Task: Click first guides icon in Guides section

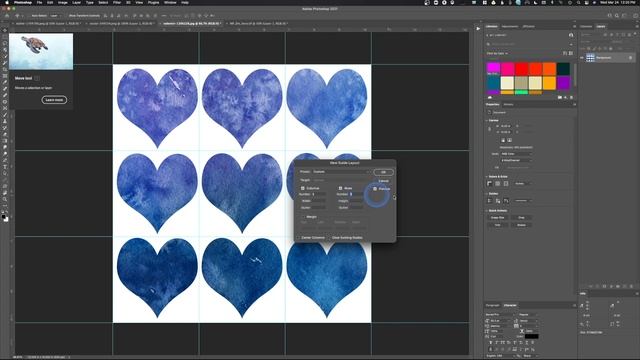Action: pos(489,201)
